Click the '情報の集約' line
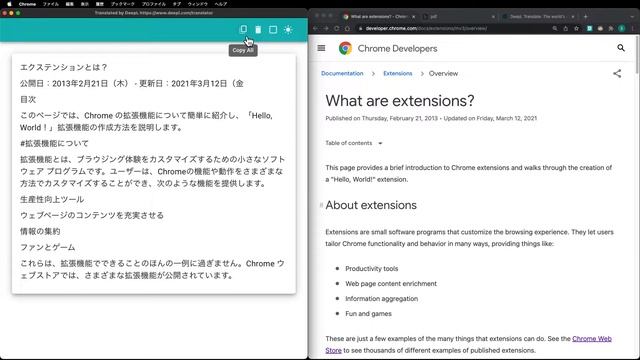The image size is (640, 360). pyautogui.click(x=40, y=231)
